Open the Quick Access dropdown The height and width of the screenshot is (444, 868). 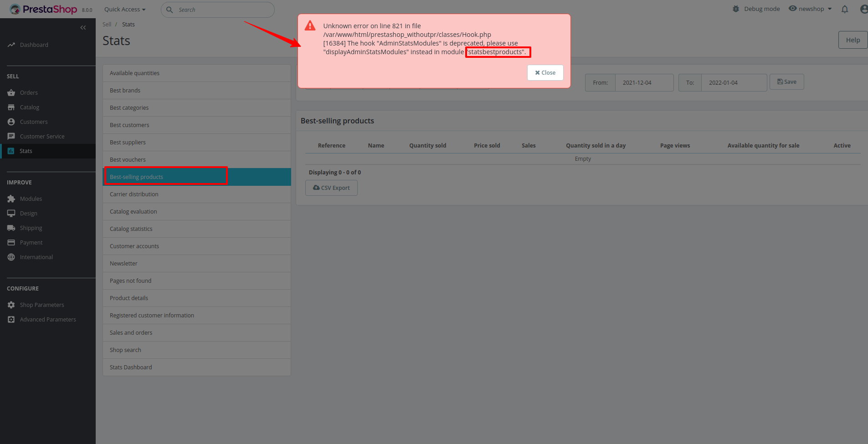coord(124,9)
